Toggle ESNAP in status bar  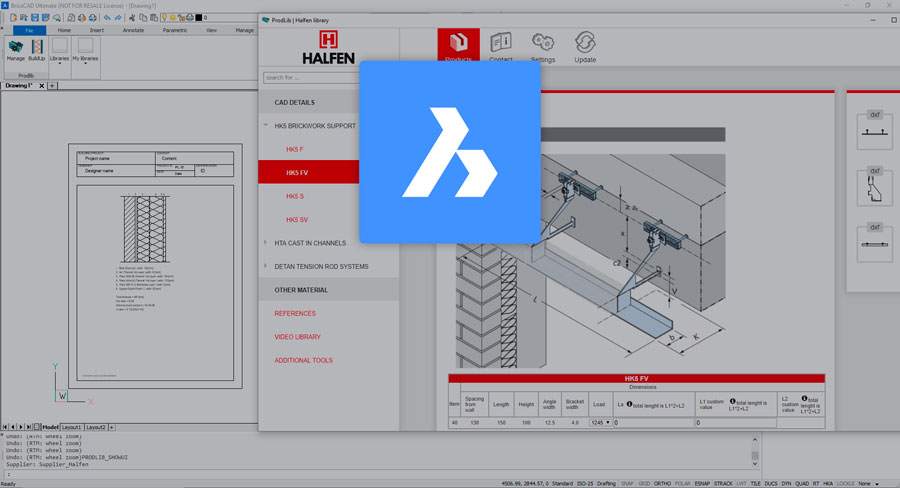pos(702,484)
